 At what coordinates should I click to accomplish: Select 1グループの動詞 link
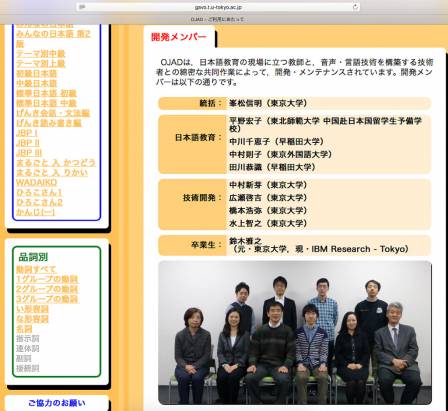[47, 279]
